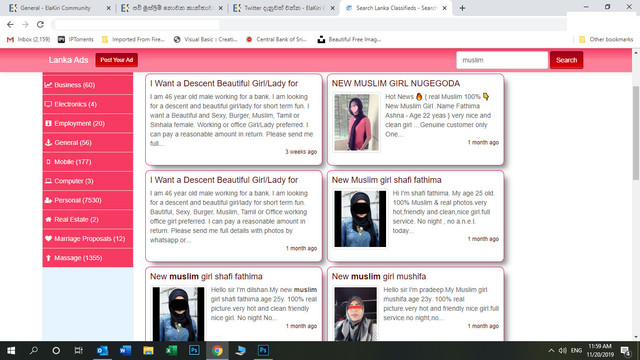Open the Computer (3) category
Image resolution: width=640 pixels, height=360 pixels.
click(x=88, y=181)
